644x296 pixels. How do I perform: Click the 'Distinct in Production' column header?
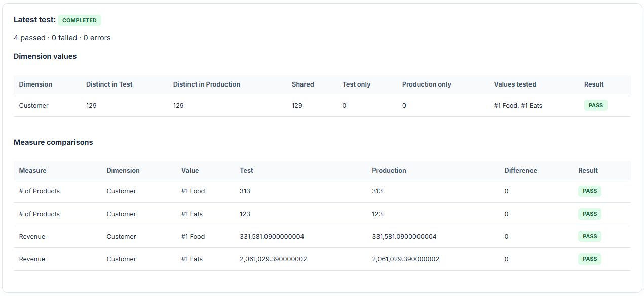pos(207,84)
